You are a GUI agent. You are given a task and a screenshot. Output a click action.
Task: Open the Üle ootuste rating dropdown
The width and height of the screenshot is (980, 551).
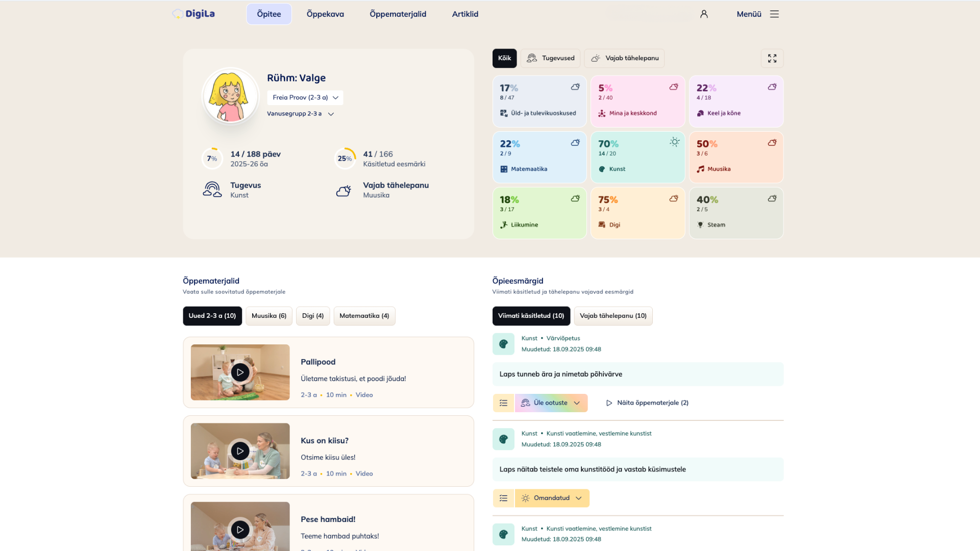[551, 403]
